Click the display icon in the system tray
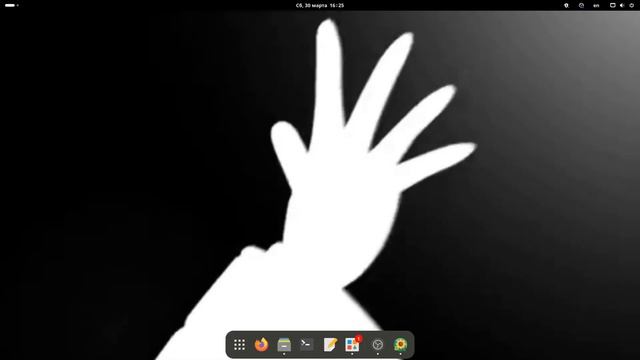 pos(613,5)
